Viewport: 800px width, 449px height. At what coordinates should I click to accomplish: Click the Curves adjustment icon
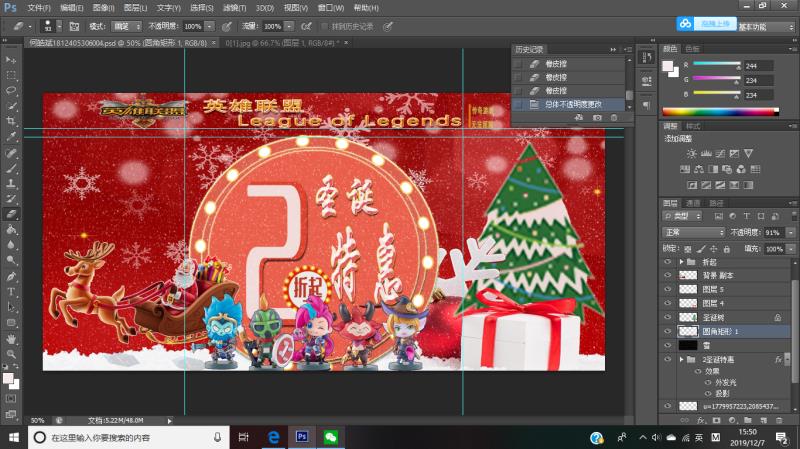720,154
